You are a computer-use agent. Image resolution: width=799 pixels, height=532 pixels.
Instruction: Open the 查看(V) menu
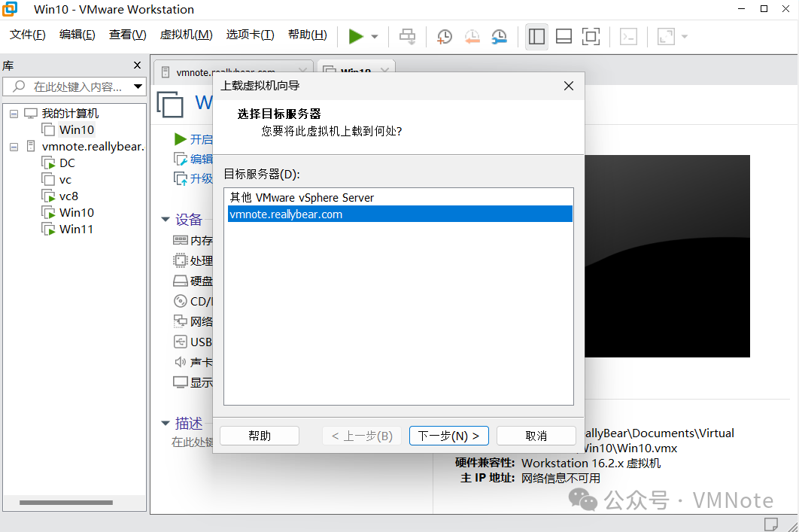click(x=127, y=35)
